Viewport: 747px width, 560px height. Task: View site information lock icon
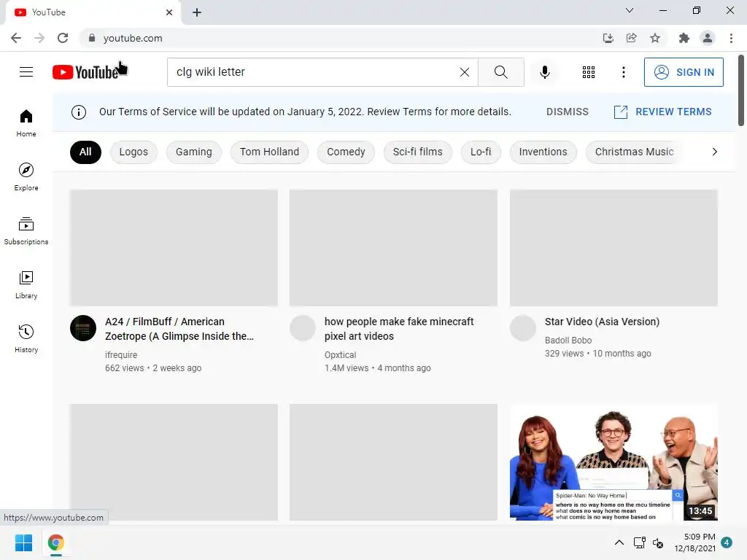pos(92,38)
